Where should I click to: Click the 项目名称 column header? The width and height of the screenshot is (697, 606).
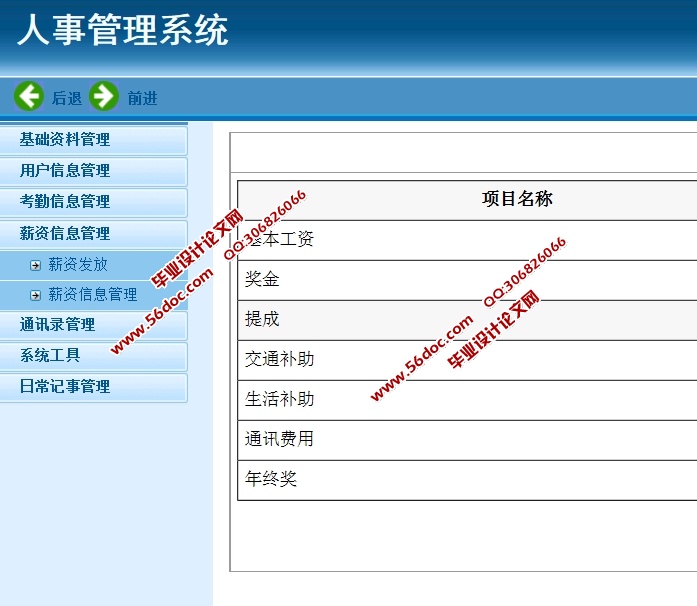pyautogui.click(x=517, y=199)
